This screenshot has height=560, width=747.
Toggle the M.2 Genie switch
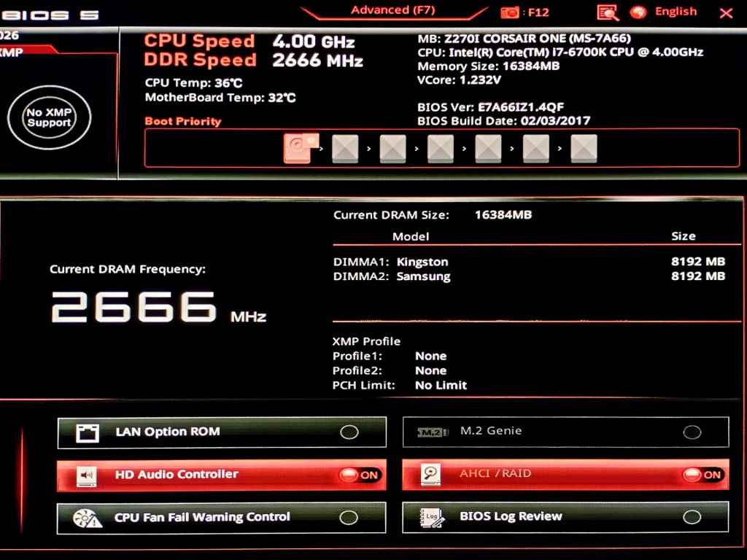click(692, 432)
